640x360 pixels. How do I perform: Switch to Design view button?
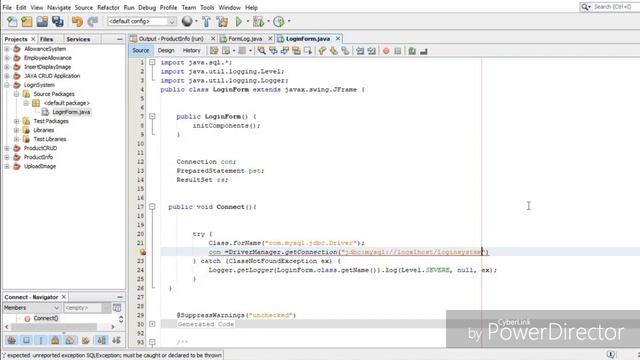[166, 51]
